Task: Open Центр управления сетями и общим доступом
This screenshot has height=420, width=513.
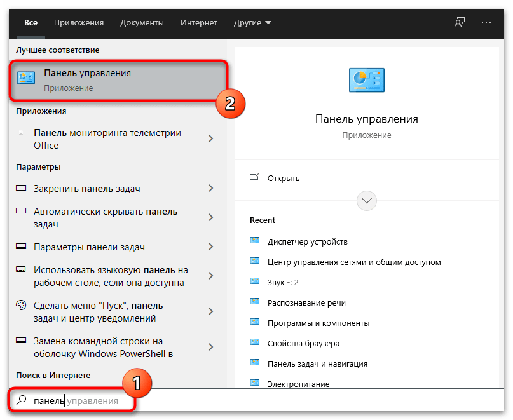Action: [354, 262]
